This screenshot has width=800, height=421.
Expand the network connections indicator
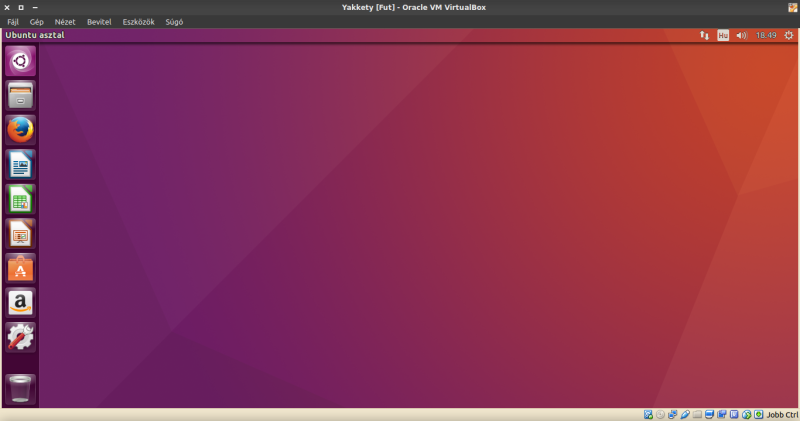(702, 35)
